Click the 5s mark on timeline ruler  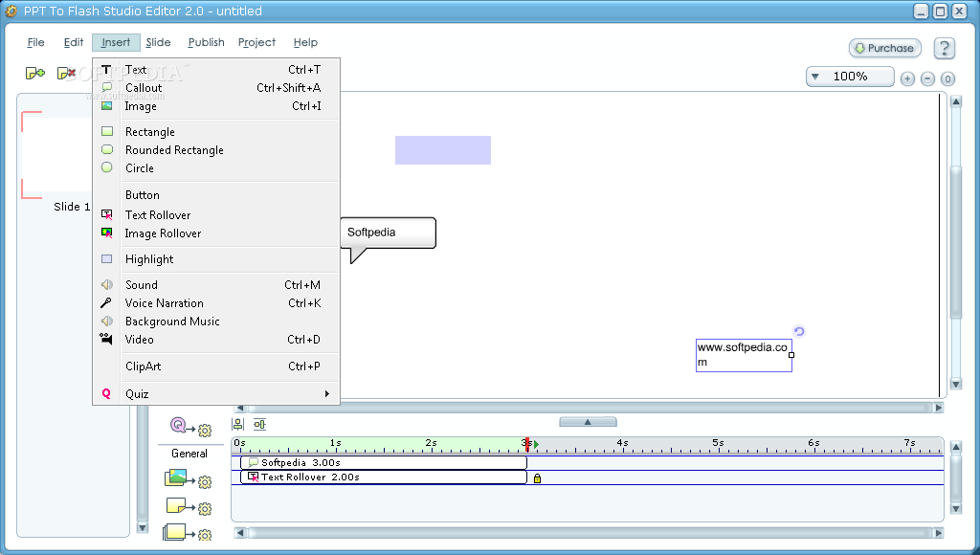718,443
